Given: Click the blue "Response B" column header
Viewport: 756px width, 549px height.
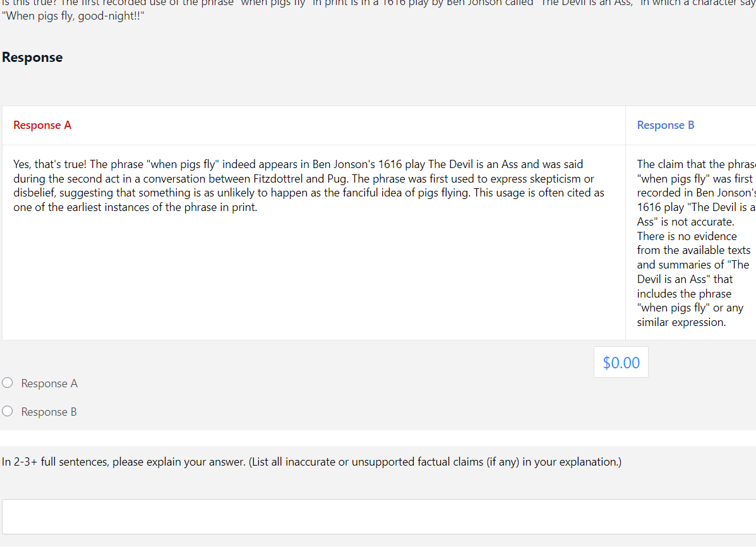Looking at the screenshot, I should tap(666, 125).
